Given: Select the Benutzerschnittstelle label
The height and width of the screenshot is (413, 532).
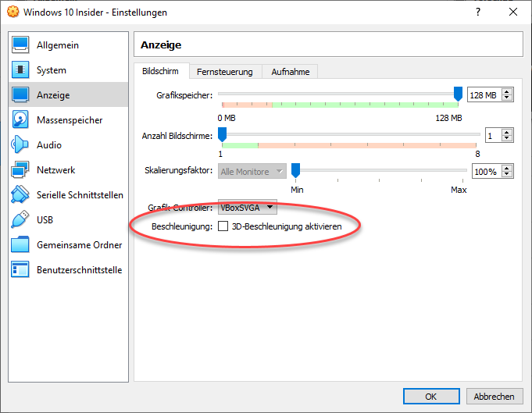Looking at the screenshot, I should 80,270.
